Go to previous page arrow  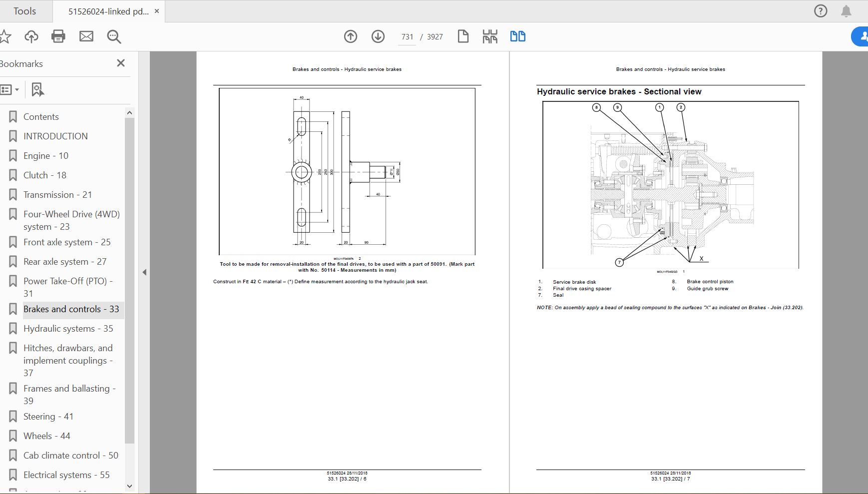point(351,36)
